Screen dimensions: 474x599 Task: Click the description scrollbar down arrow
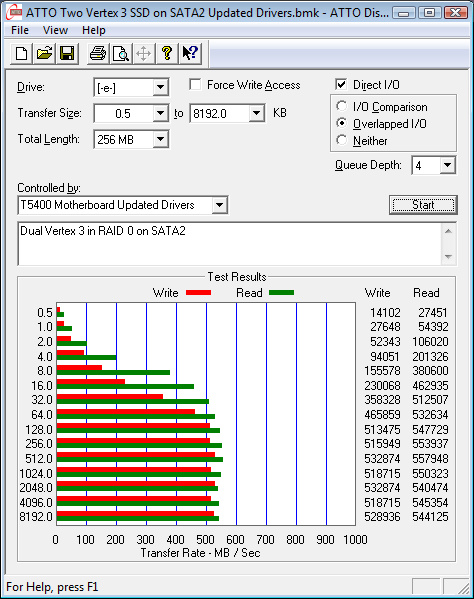[x=448, y=257]
